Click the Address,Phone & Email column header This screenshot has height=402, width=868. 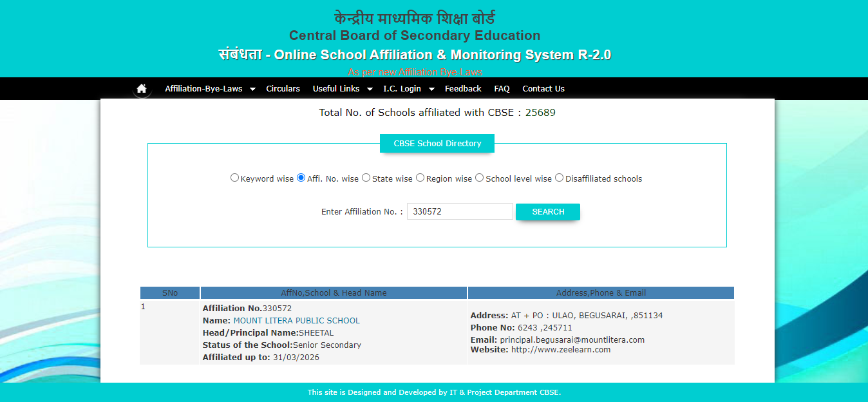pyautogui.click(x=601, y=293)
